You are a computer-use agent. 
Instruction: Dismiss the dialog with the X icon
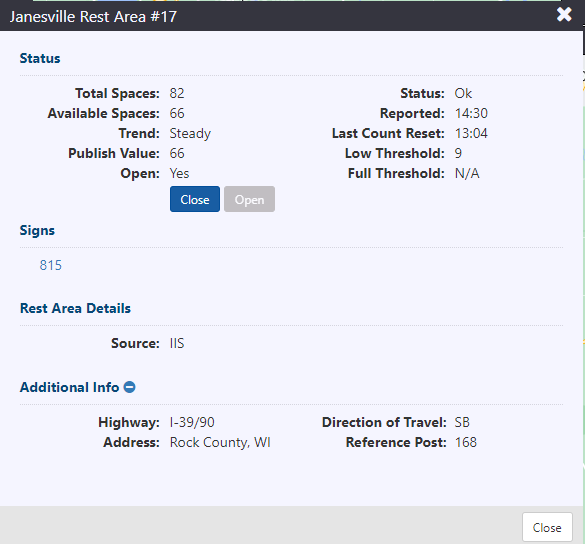click(564, 15)
